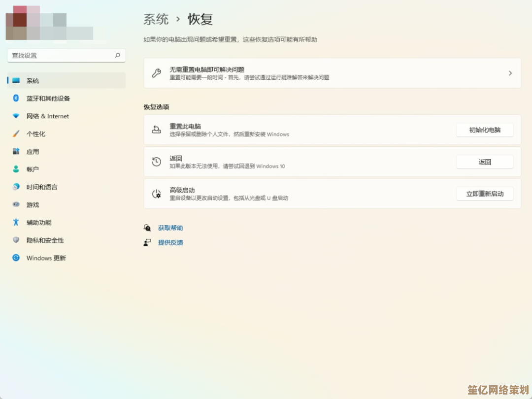Select the Gaming (游戏) controller icon
The width and height of the screenshot is (532, 399).
(x=16, y=204)
